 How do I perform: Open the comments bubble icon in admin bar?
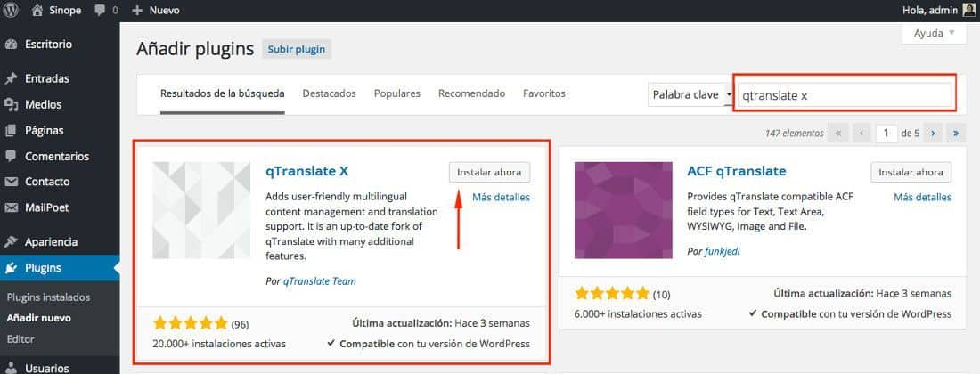coord(100,11)
